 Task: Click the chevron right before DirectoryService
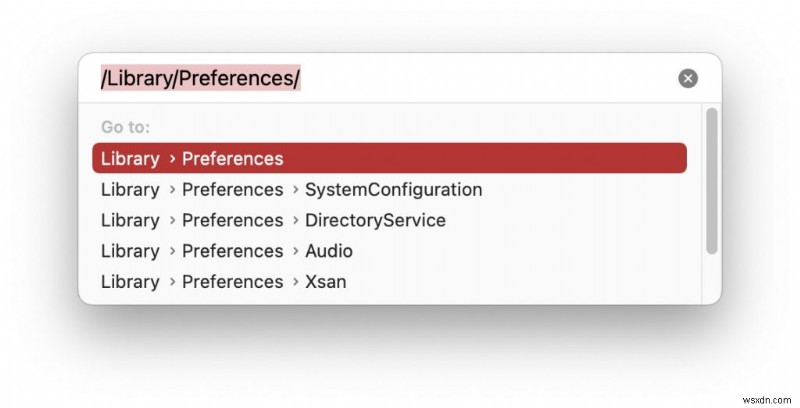click(x=295, y=221)
